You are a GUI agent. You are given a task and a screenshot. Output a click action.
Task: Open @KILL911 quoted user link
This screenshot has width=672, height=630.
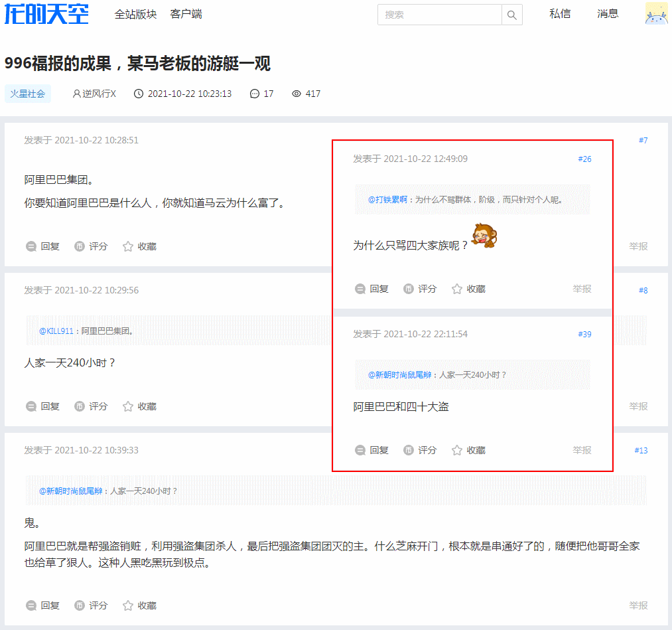(56, 331)
